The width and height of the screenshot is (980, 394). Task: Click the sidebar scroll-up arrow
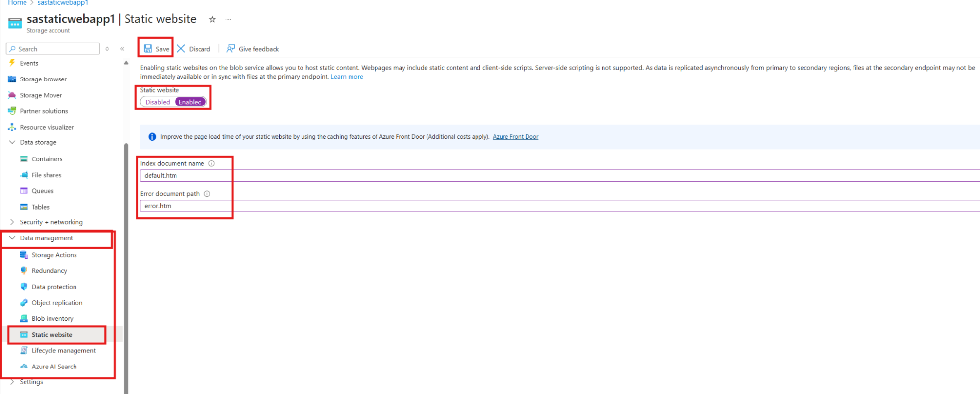pos(126,63)
